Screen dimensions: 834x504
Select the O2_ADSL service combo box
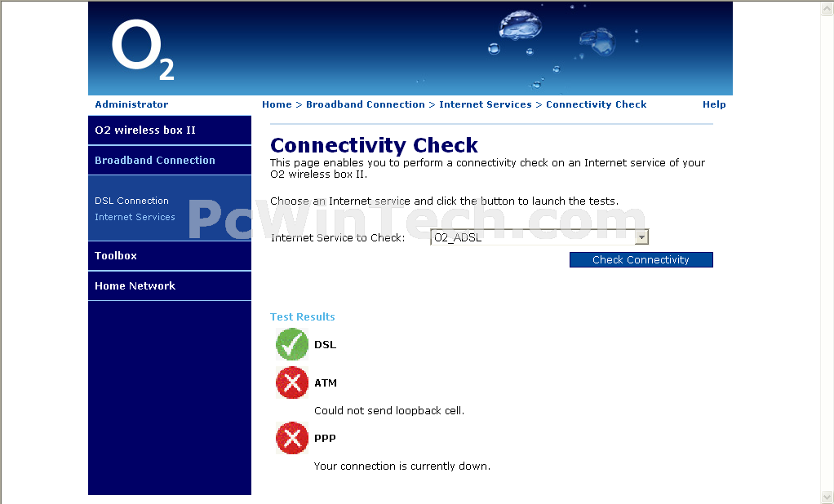(x=539, y=237)
